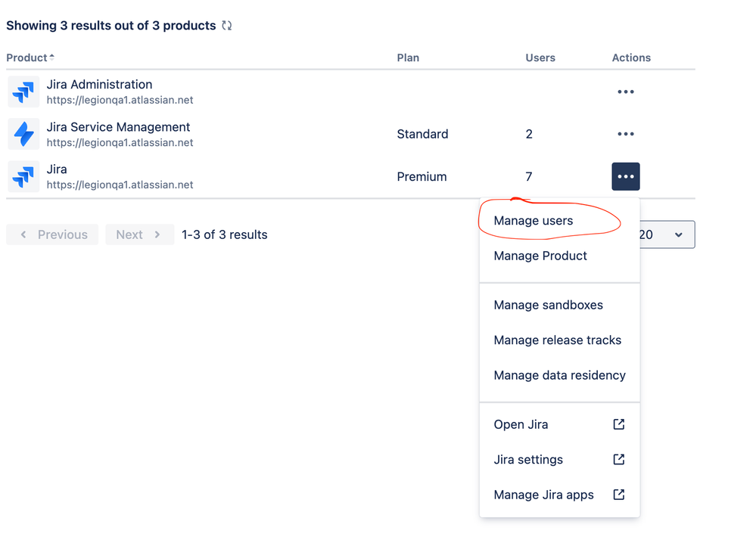This screenshot has height=534, width=756.
Task: Click the URL under Jira Service Management
Action: click(x=120, y=143)
